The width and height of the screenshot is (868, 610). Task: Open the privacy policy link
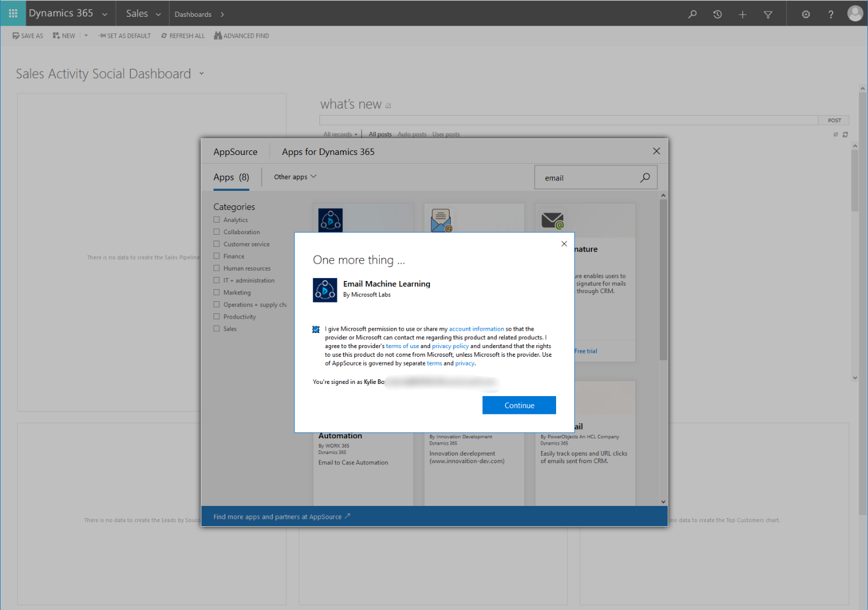click(x=450, y=346)
